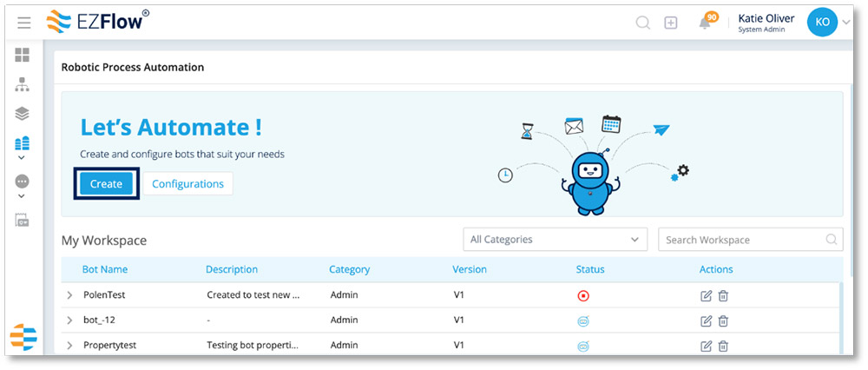Image resolution: width=868 pixels, height=370 pixels.
Task: Open the All Categories dropdown
Action: click(x=556, y=239)
